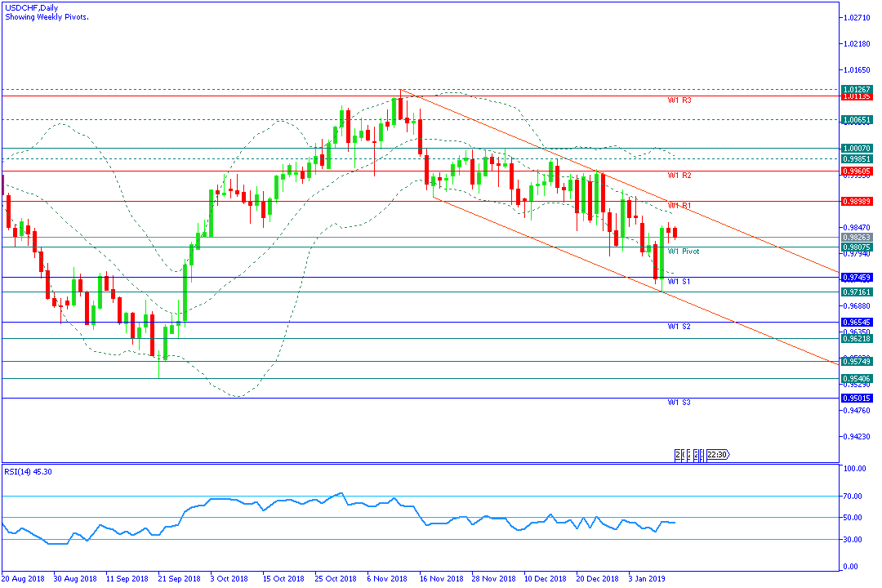
Task: Click the 0.97161 price tag
Action: 857,292
